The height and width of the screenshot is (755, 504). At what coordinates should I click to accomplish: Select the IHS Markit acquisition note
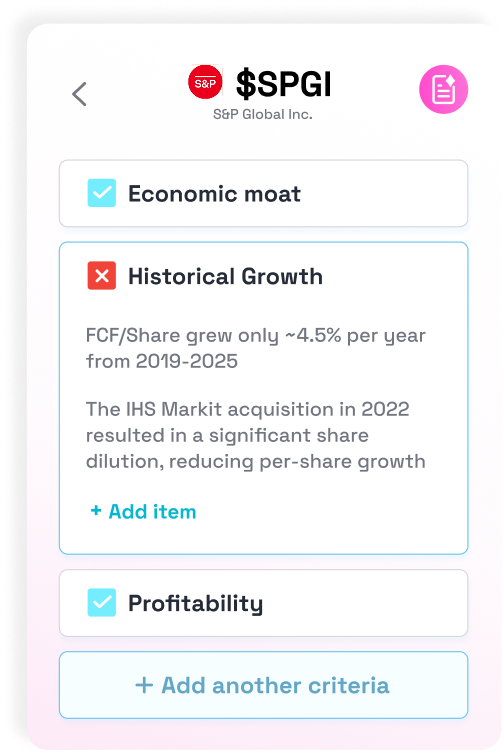pyautogui.click(x=256, y=435)
